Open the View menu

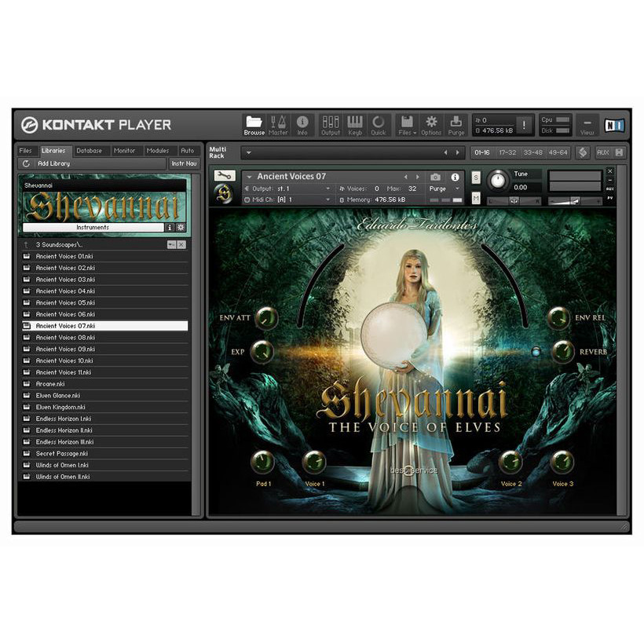587,126
